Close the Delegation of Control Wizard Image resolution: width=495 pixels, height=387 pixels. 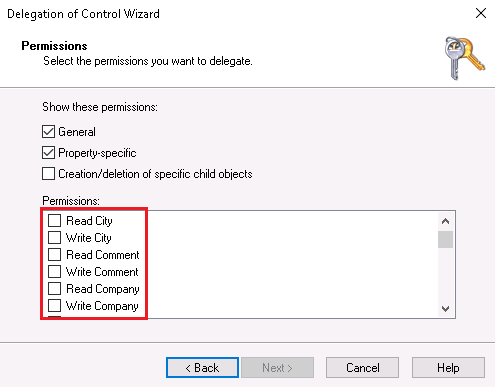[x=481, y=13]
